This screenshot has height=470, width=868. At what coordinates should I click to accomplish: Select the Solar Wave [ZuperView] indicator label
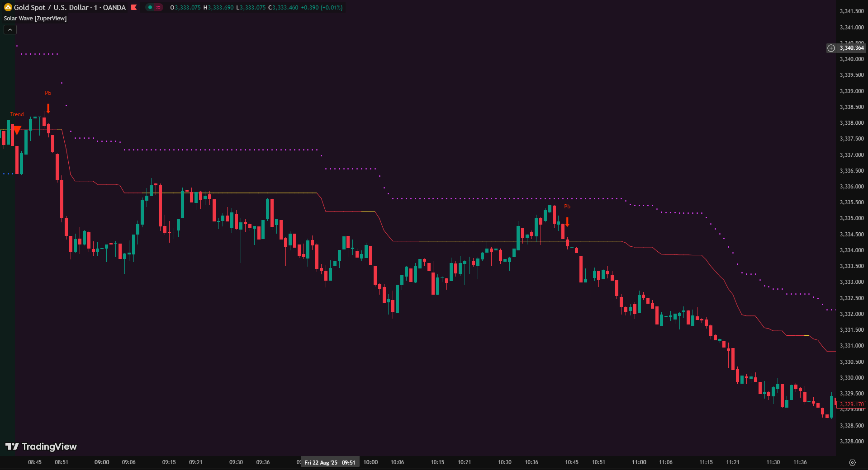tap(35, 18)
